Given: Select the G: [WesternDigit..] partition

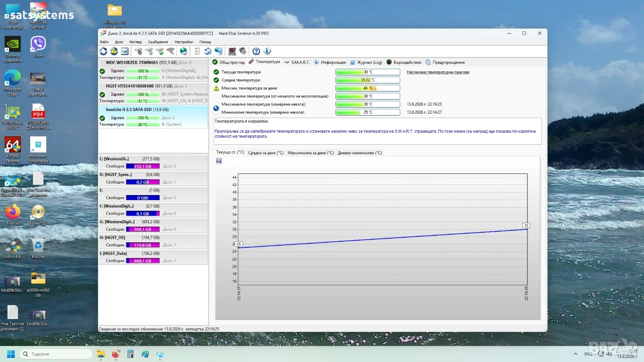Looking at the screenshot, I should pyautogui.click(x=153, y=225).
